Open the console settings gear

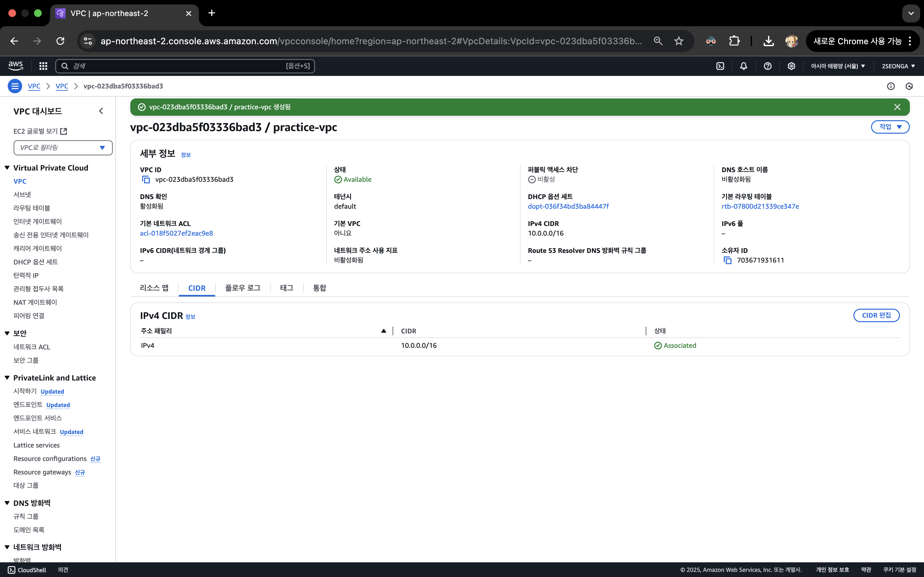coord(791,66)
